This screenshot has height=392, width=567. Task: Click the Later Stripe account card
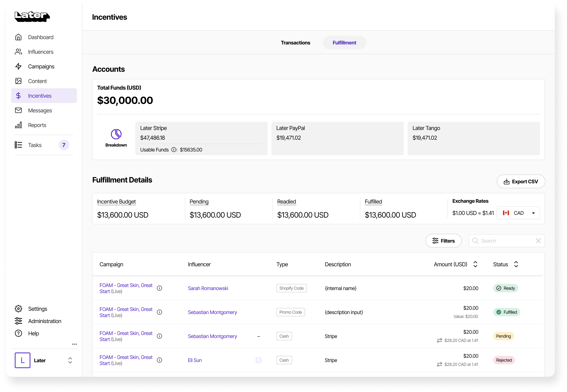point(201,138)
